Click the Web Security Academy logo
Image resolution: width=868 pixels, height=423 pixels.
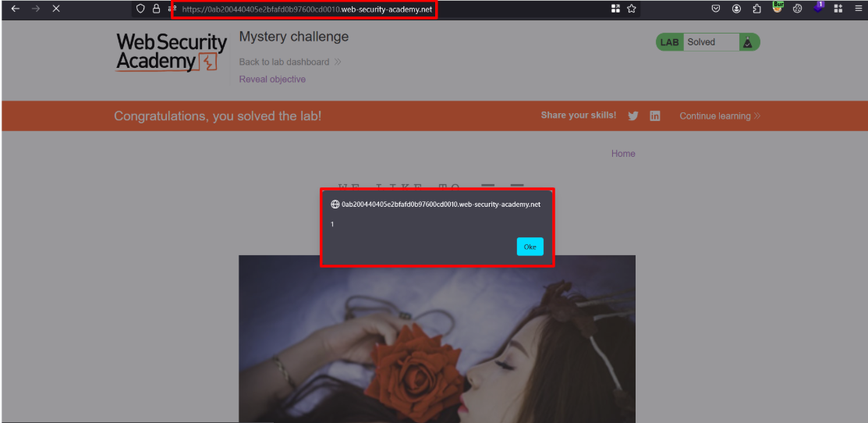[172, 52]
